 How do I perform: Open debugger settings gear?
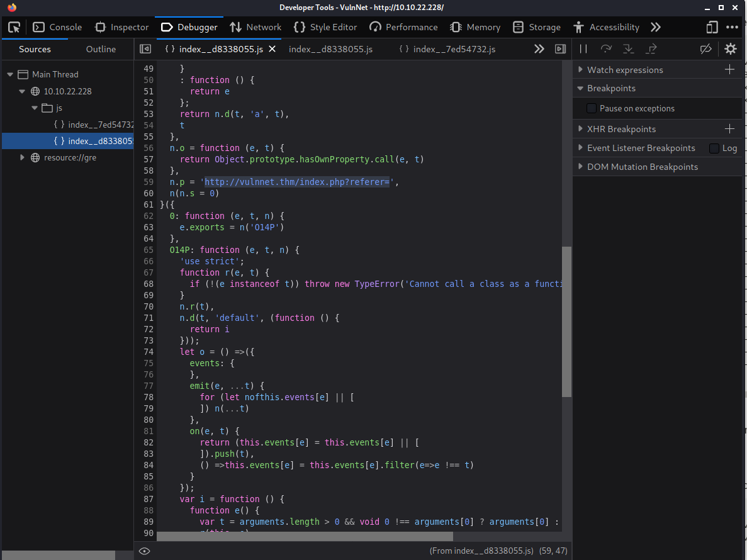click(731, 48)
